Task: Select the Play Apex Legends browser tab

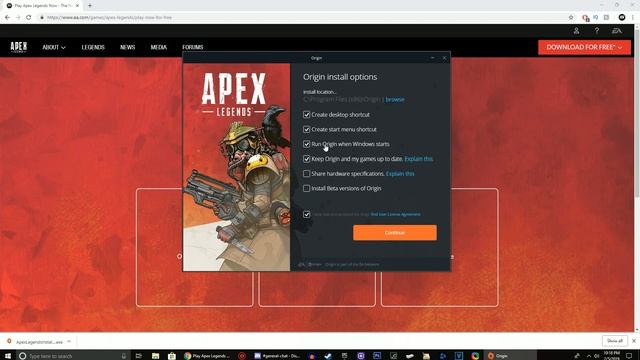Action: (43, 6)
